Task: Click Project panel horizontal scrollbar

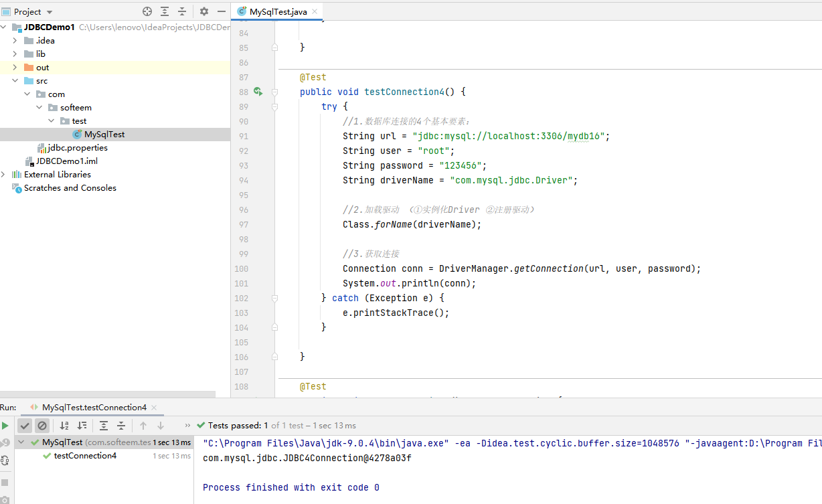Action: (x=108, y=394)
